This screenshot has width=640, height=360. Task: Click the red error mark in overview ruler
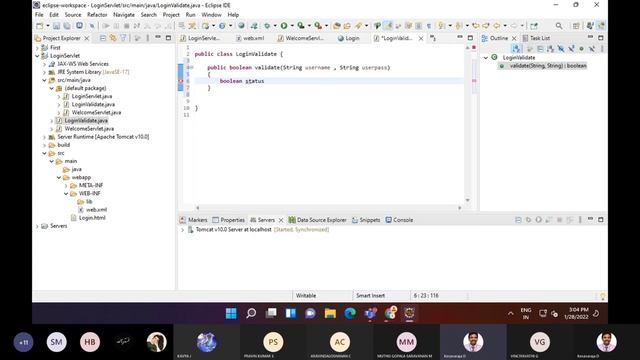point(474,81)
